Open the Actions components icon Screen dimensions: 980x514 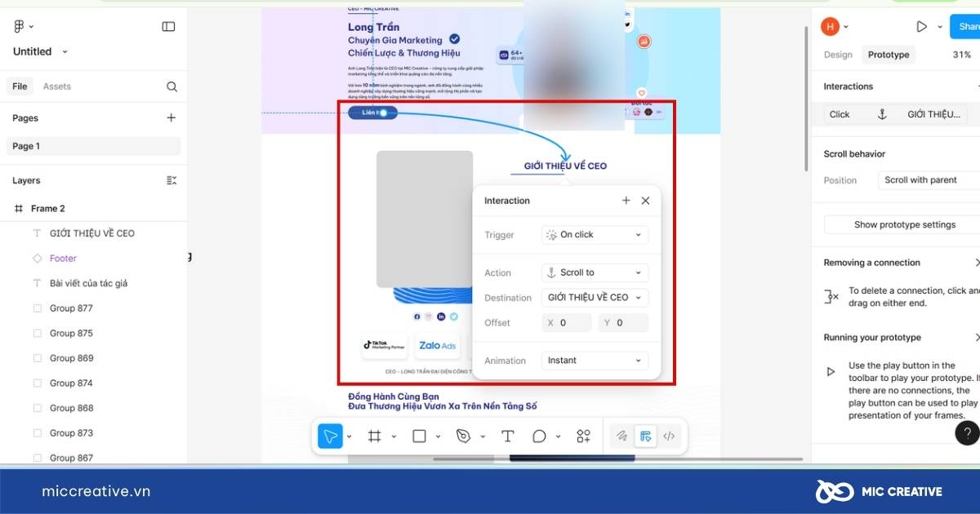point(583,436)
